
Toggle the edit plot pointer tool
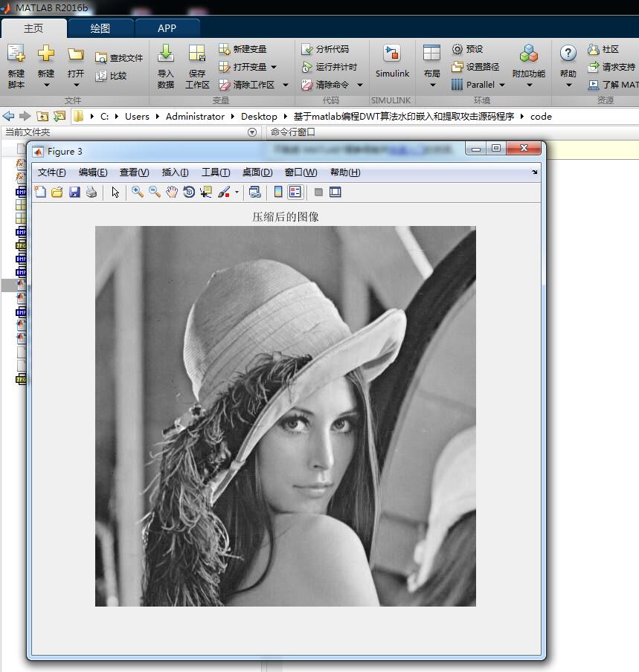(x=115, y=192)
